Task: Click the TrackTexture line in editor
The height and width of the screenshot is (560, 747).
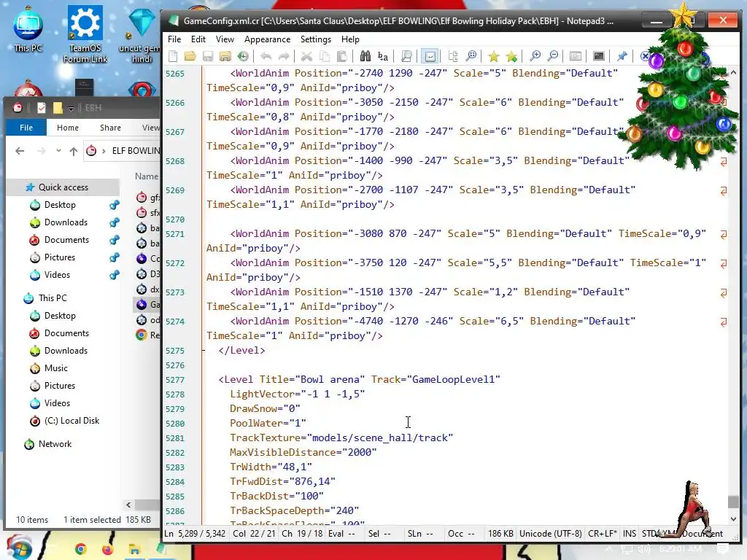Action: tap(341, 438)
